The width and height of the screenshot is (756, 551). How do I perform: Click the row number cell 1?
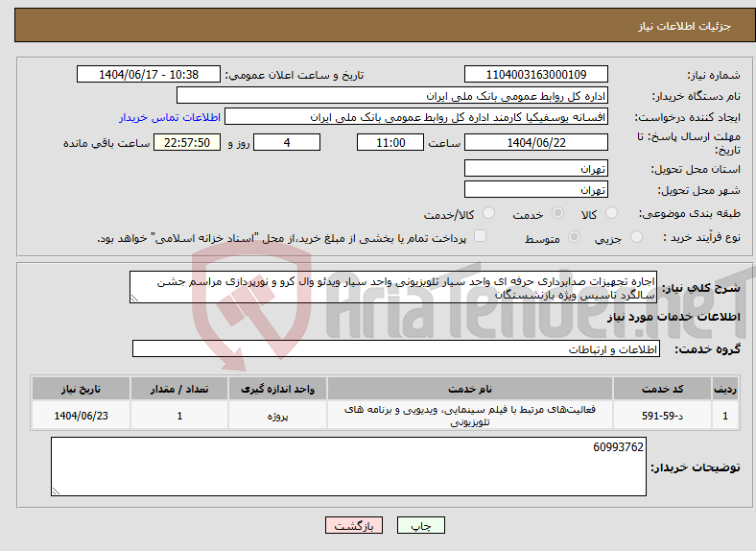click(x=725, y=416)
